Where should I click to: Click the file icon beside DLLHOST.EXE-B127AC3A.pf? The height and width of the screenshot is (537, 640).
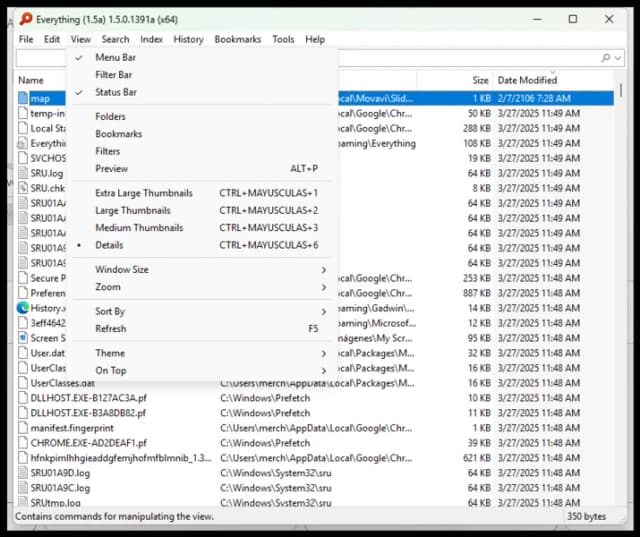tap(23, 398)
